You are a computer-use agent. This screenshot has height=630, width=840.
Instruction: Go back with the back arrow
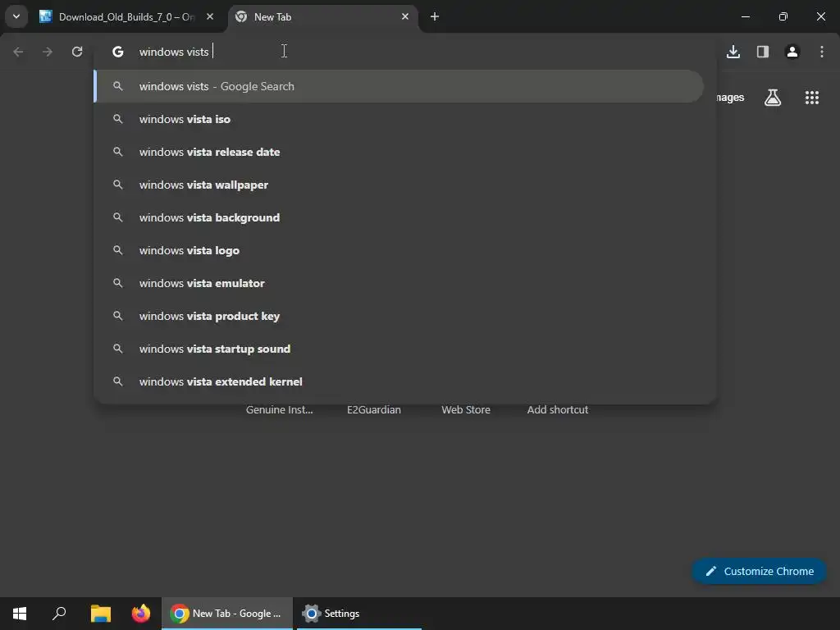pos(18,52)
